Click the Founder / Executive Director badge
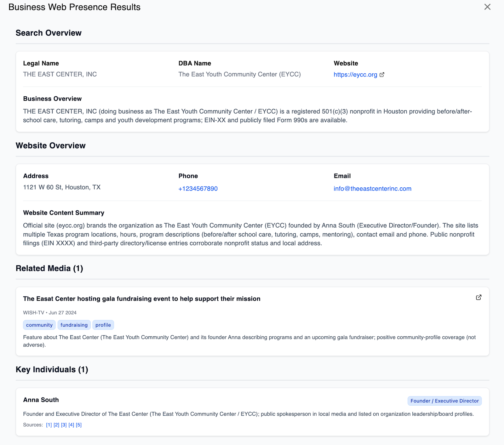This screenshot has width=504, height=445. (444, 401)
